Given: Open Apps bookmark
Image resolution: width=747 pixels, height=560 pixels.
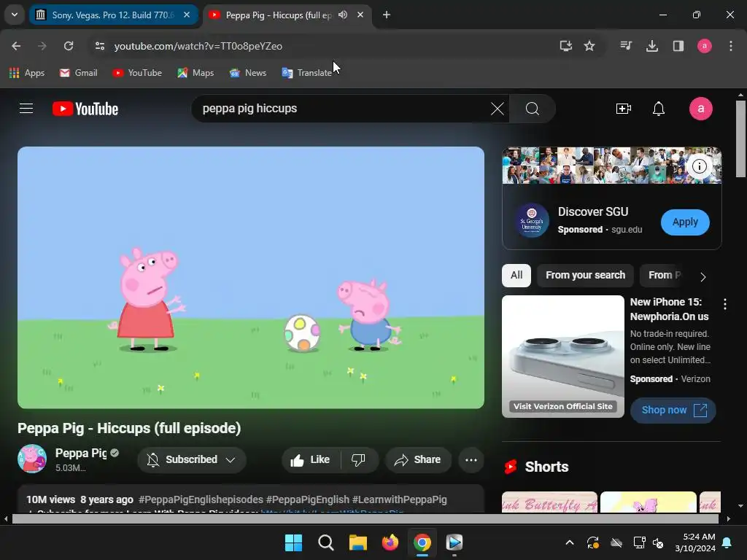Looking at the screenshot, I should tap(27, 73).
